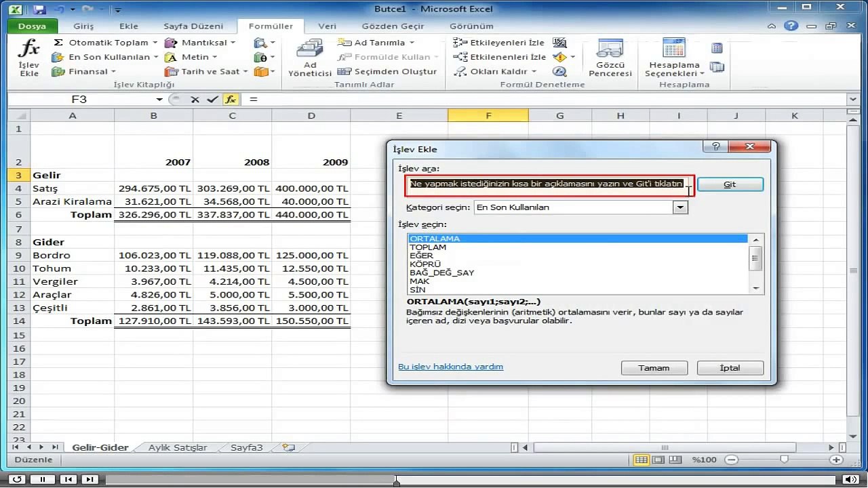The width and height of the screenshot is (868, 488).
Task: Switch to Sayfa3 sheet tab
Action: click(x=246, y=447)
